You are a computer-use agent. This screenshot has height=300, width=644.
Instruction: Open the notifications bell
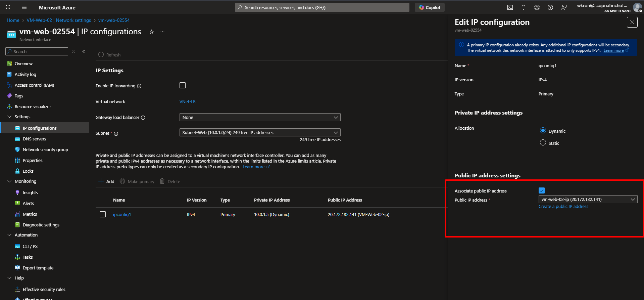point(523,7)
